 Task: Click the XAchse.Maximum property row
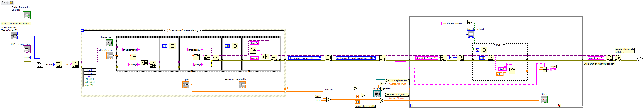[x=397, y=84]
